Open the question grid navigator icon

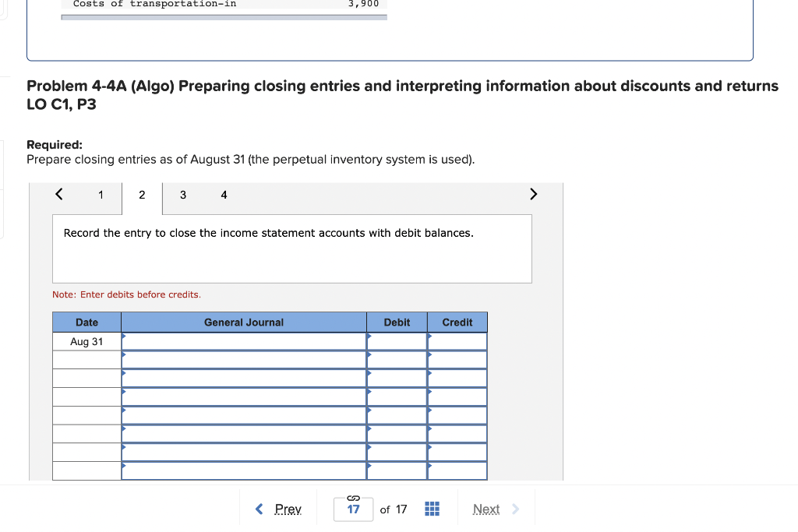pyautogui.click(x=432, y=509)
